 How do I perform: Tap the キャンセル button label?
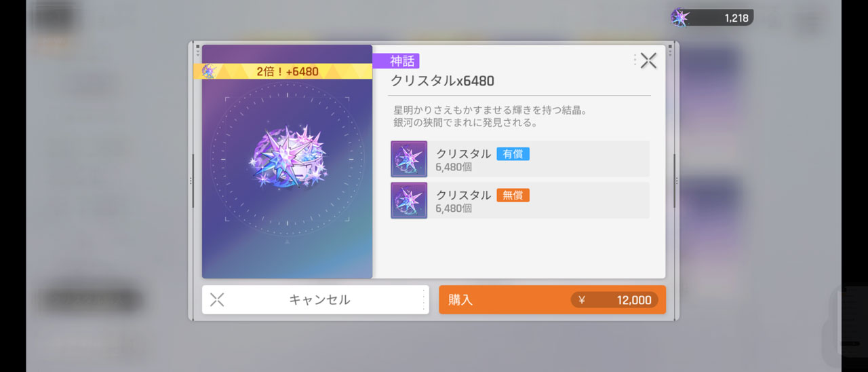click(x=319, y=299)
